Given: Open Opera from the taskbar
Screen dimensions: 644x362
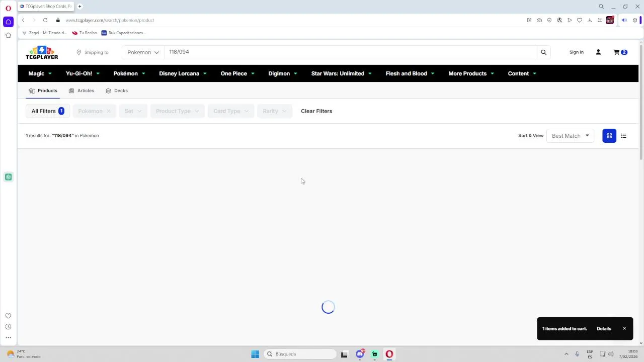Looking at the screenshot, I should pyautogui.click(x=389, y=354).
